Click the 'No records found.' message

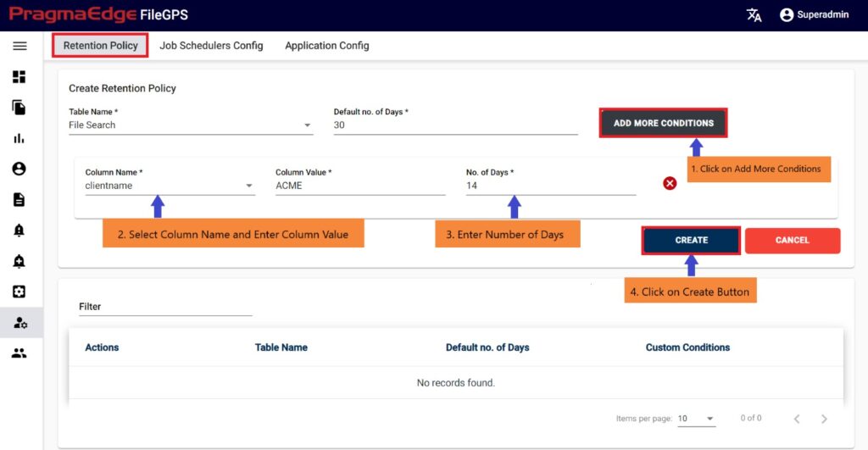pos(455,383)
